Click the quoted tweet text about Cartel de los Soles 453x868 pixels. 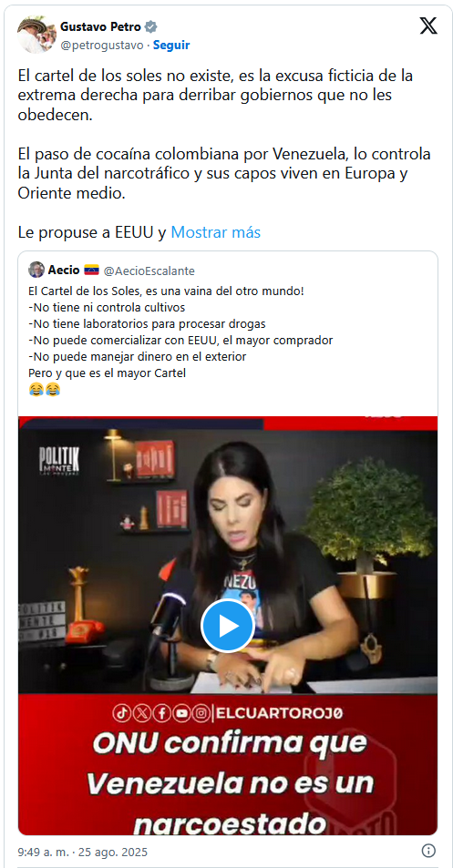point(180,332)
